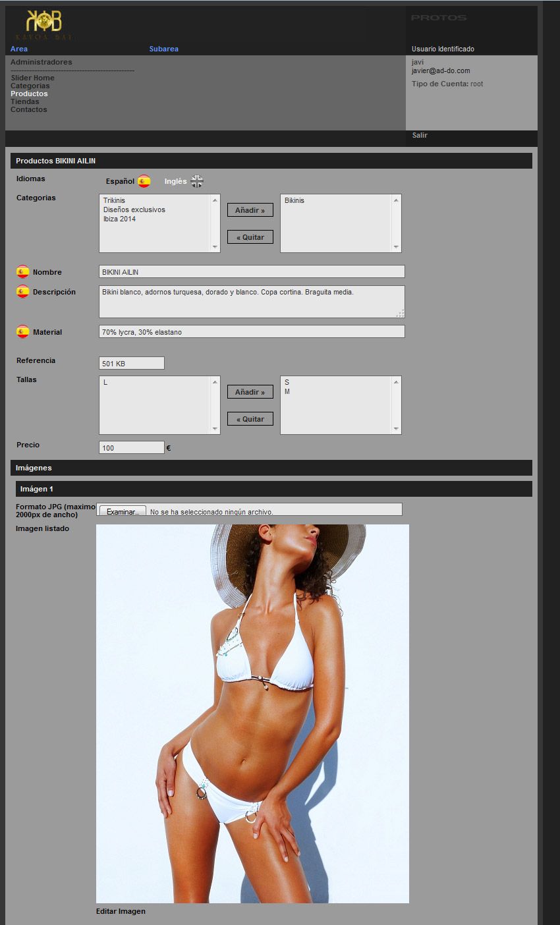The image size is (560, 925).
Task: Select the Spanish flag language icon
Action: coord(144,181)
